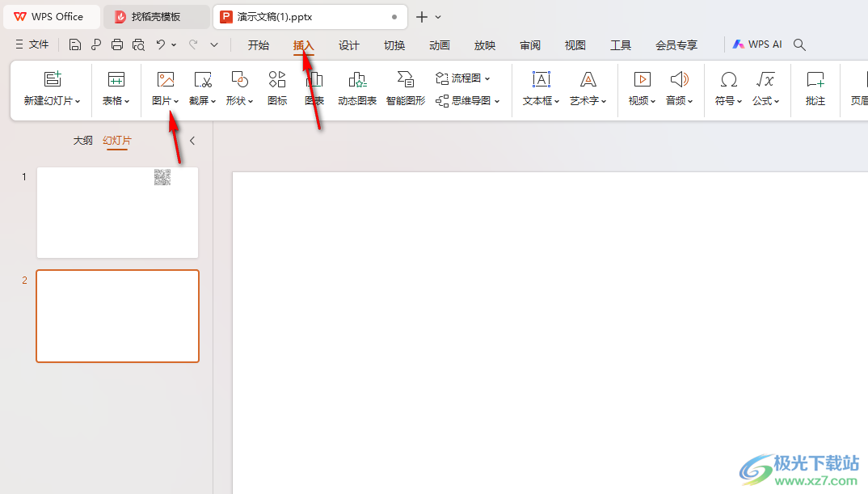The height and width of the screenshot is (494, 868).
Task: Open the WPS Office home tab
Action: tap(51, 17)
